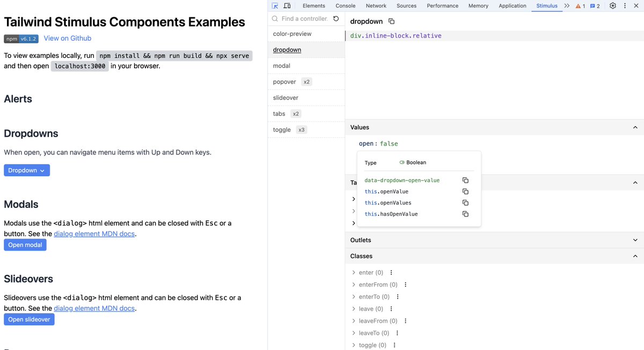Show the messages counter showing 2 issues
The image size is (644, 350).
tap(595, 6)
